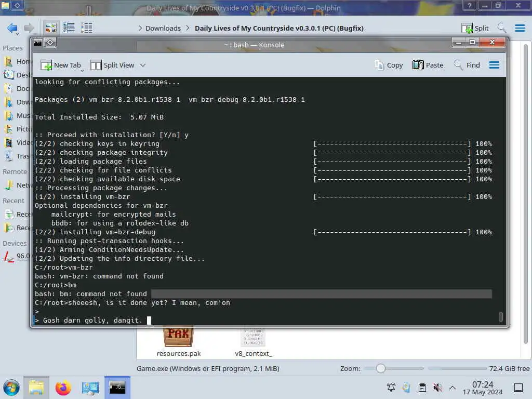Screen dimensions: 532x399
Task: Click Dolphin title bar help button
Action: pyautogui.click(x=470, y=5)
